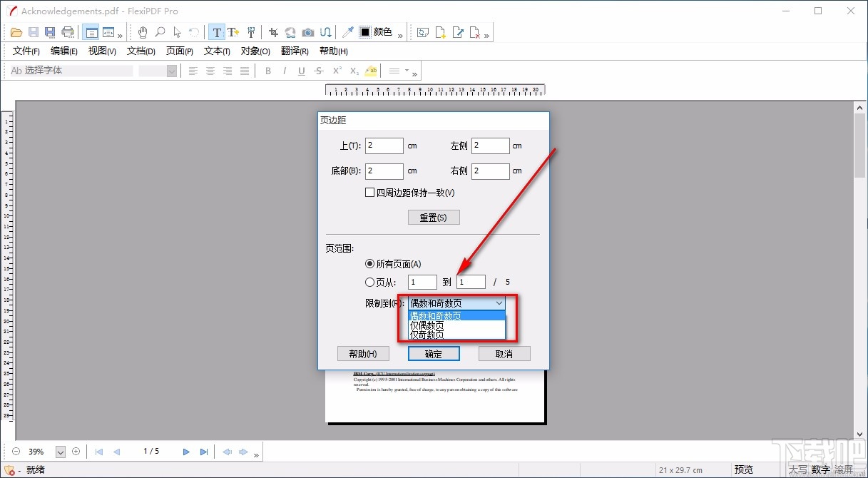Take a snapshot with the camera tool
This screenshot has height=478, width=868.
[x=307, y=32]
